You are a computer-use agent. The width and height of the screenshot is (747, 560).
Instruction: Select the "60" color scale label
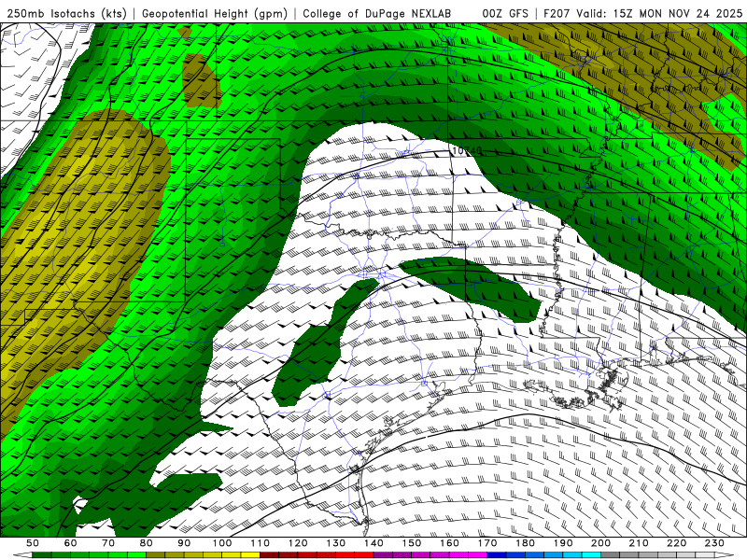point(70,543)
